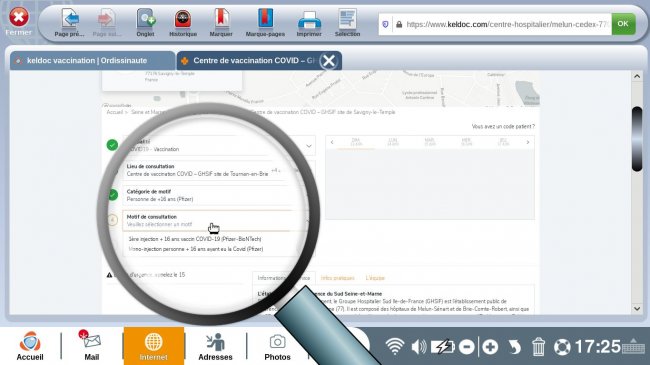Screen dimensions: 650x365
Task: Open the Infos pratiques tab
Action: click(337, 278)
